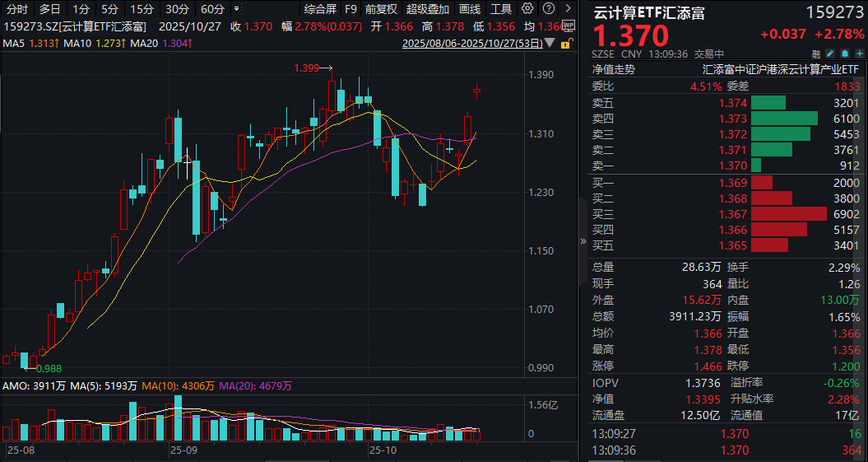
Task: Click right arrow to show more toolbar items
Action: 567,10
